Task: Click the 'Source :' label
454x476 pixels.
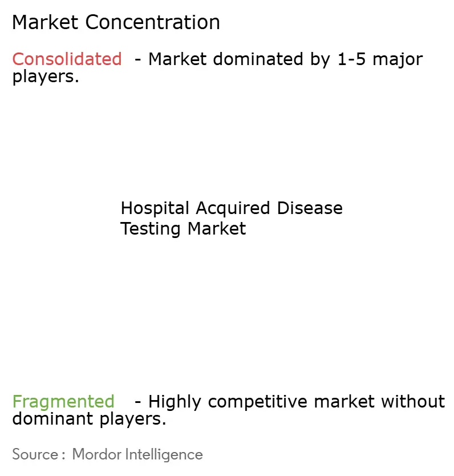Action: (x=39, y=454)
